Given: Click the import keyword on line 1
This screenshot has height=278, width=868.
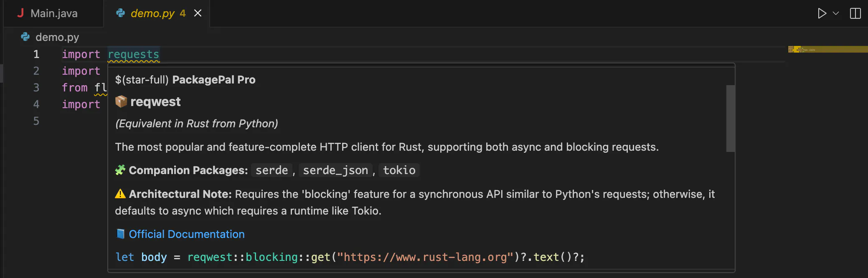Looking at the screenshot, I should pyautogui.click(x=81, y=54).
